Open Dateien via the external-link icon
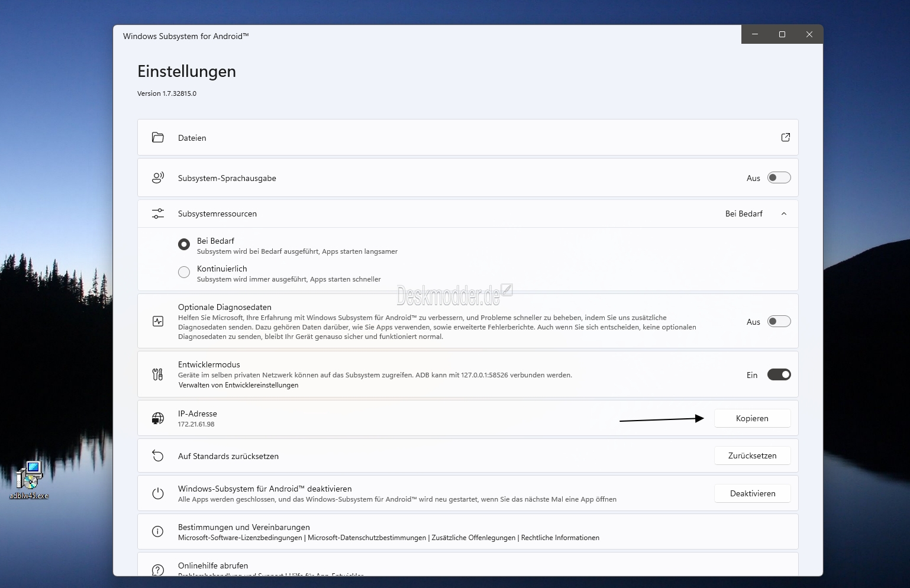 click(786, 137)
